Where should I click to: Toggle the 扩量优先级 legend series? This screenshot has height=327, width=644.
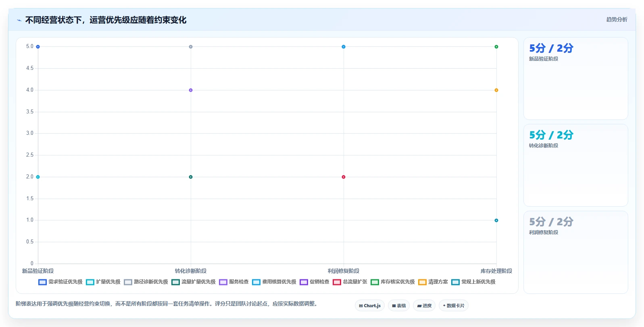coord(103,282)
